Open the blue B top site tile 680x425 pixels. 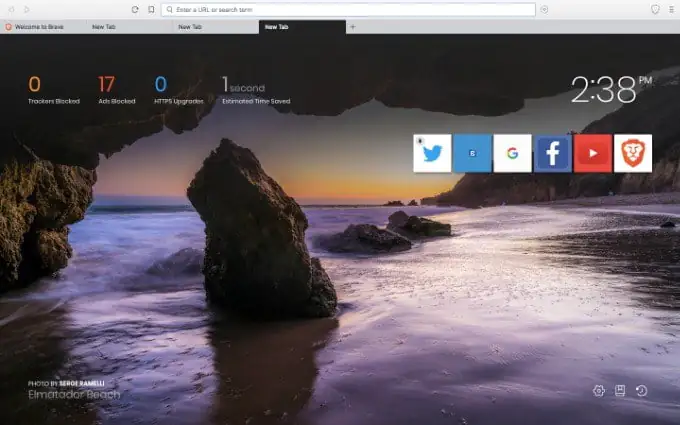472,153
